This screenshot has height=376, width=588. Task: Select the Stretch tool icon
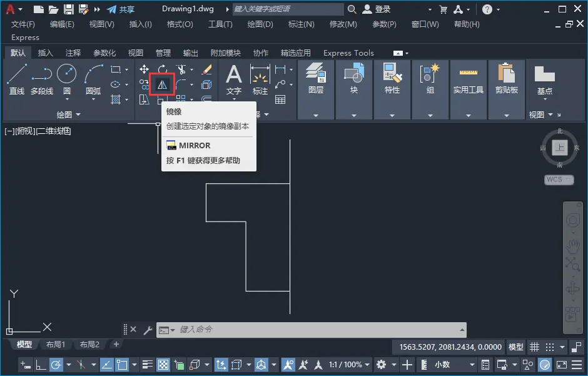(144, 99)
